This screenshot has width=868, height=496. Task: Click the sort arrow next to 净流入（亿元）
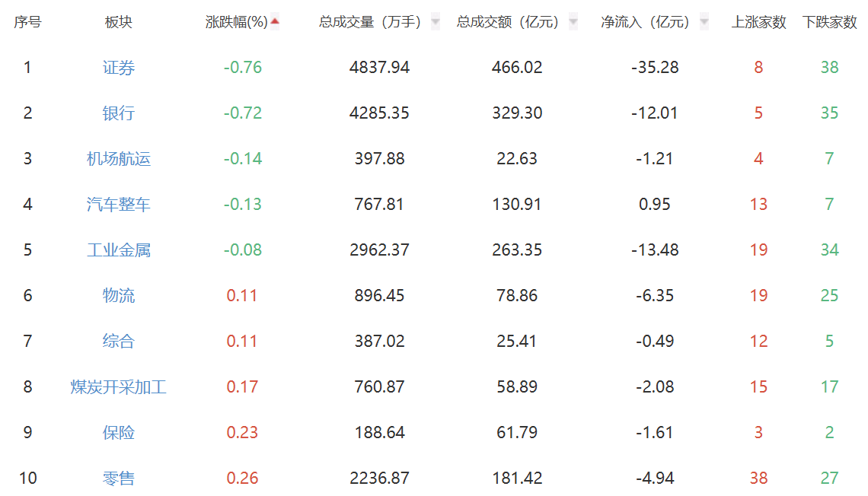[x=704, y=22]
